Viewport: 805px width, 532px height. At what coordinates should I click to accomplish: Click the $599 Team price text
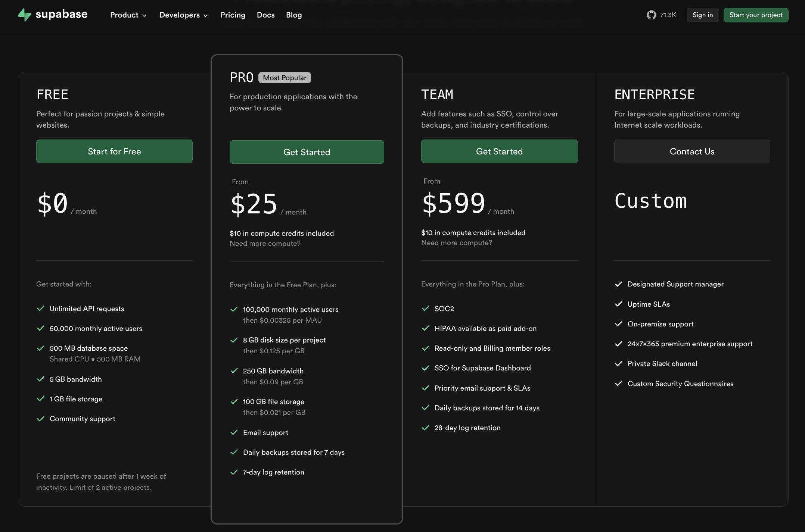coord(453,203)
